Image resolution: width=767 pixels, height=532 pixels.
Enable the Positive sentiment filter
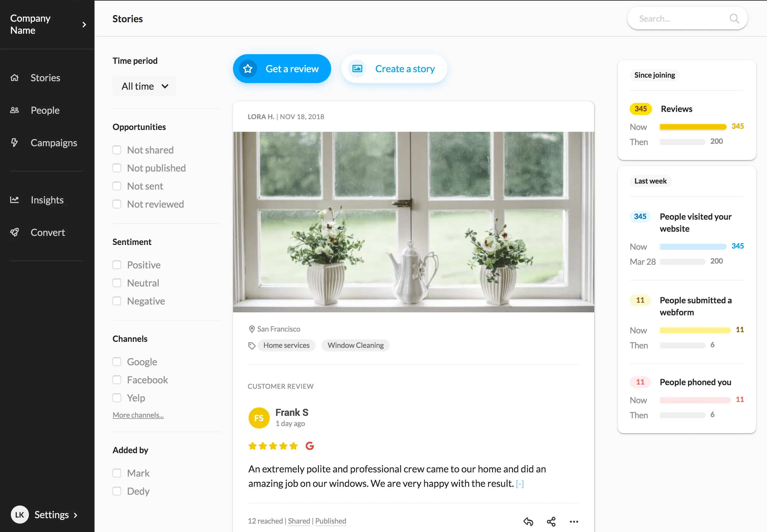(117, 265)
